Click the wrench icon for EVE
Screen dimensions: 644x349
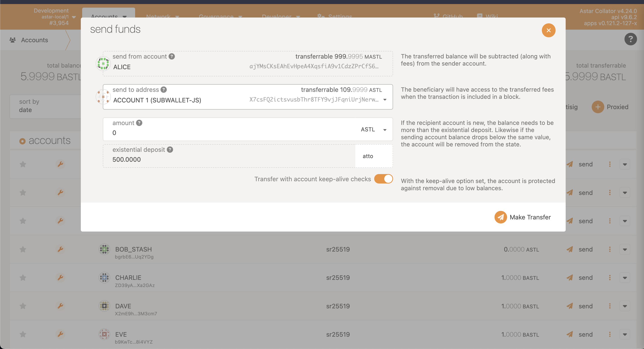[x=60, y=334]
